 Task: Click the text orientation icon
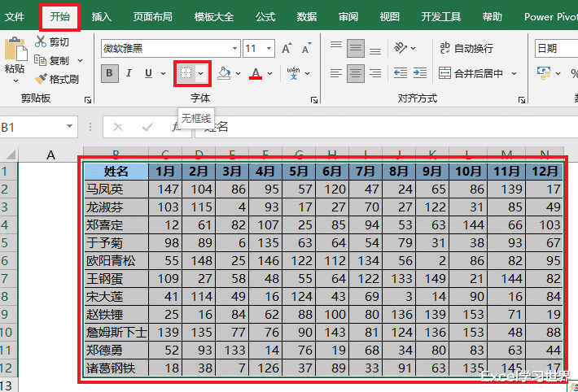pos(401,48)
